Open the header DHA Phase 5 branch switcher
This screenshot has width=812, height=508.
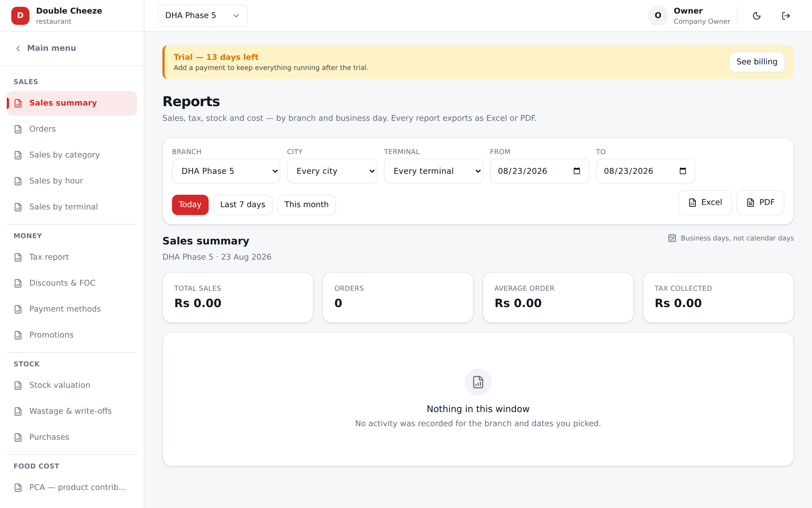(x=203, y=16)
